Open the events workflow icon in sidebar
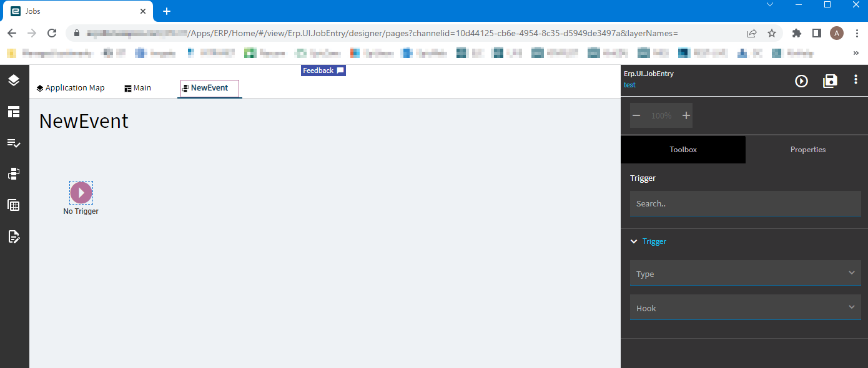Viewport: 868px width, 368px height. [14, 174]
